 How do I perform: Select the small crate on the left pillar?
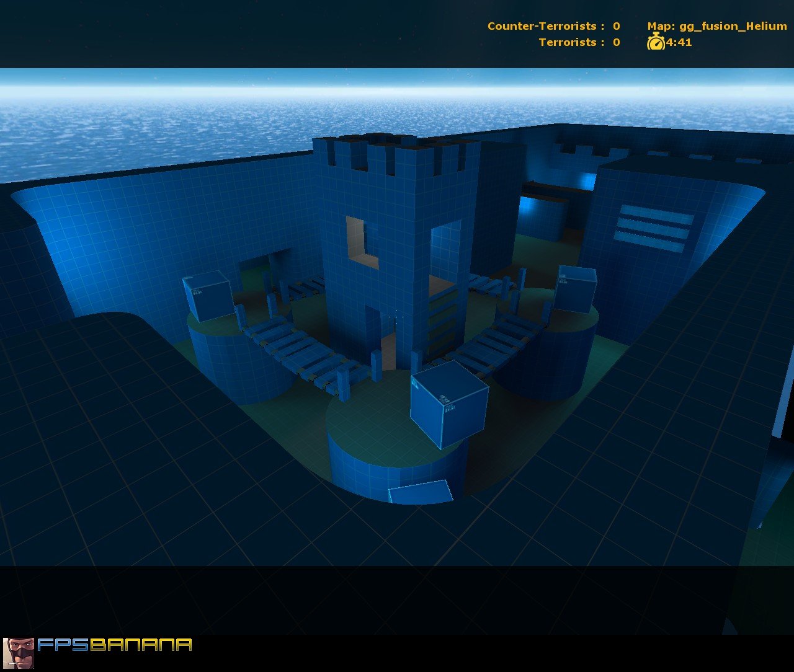207,299
